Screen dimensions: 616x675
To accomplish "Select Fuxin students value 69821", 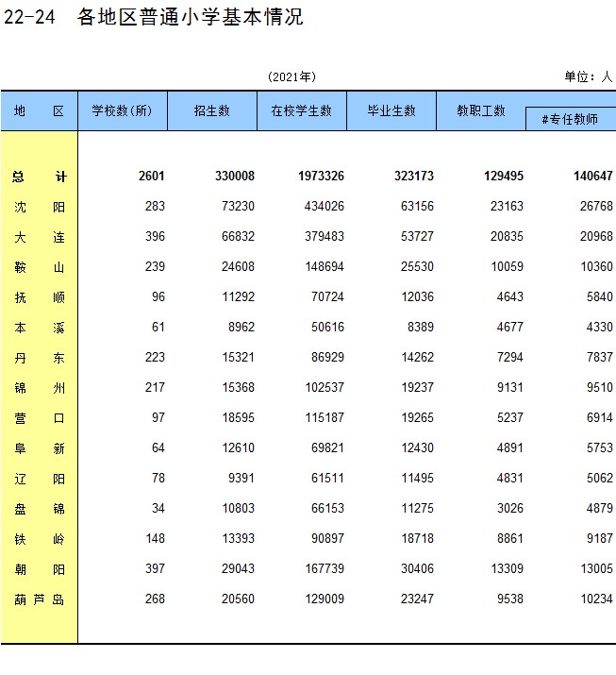I will [x=327, y=447].
